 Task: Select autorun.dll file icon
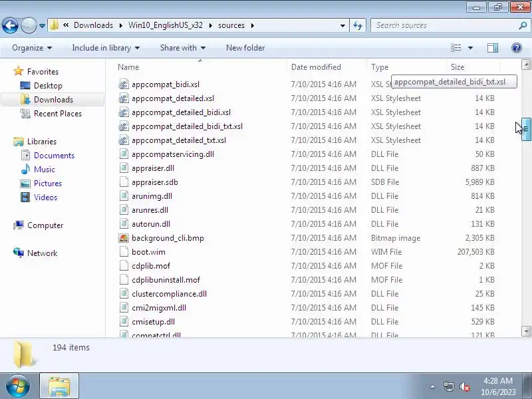click(124, 224)
